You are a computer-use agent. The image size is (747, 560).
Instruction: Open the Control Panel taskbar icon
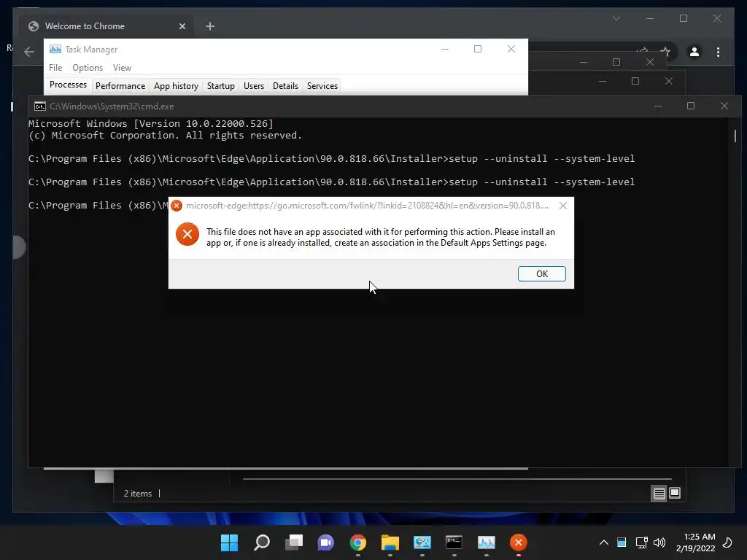[x=422, y=542]
